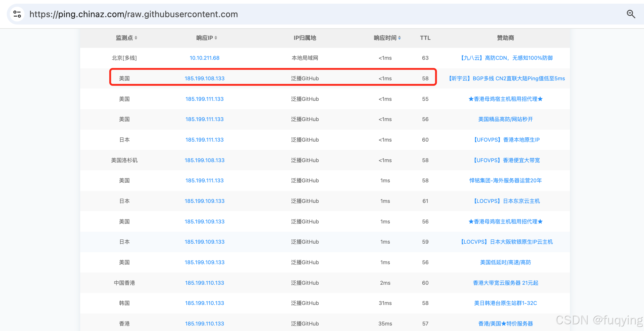
Task: Select the 韩国 monitoring point cell
Action: coord(124,303)
